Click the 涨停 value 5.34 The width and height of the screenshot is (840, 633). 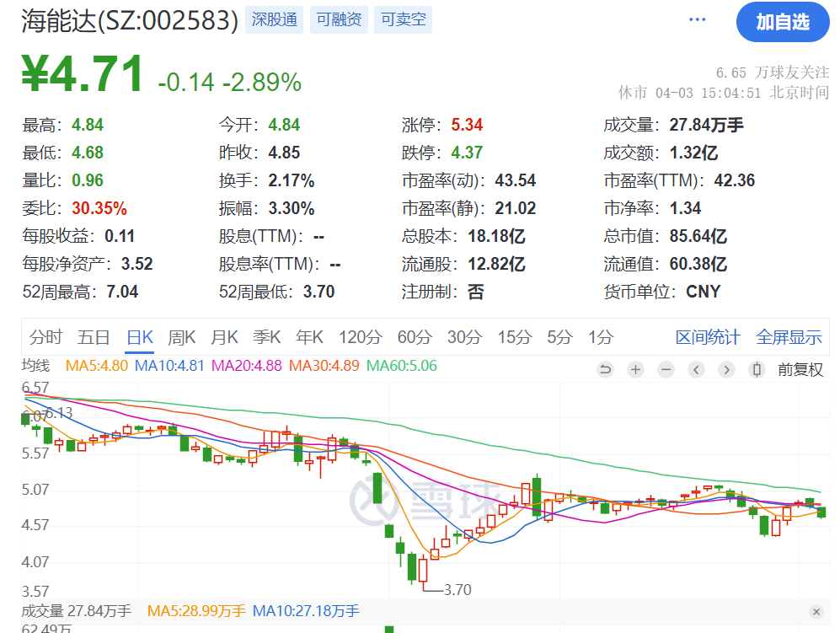coord(467,125)
